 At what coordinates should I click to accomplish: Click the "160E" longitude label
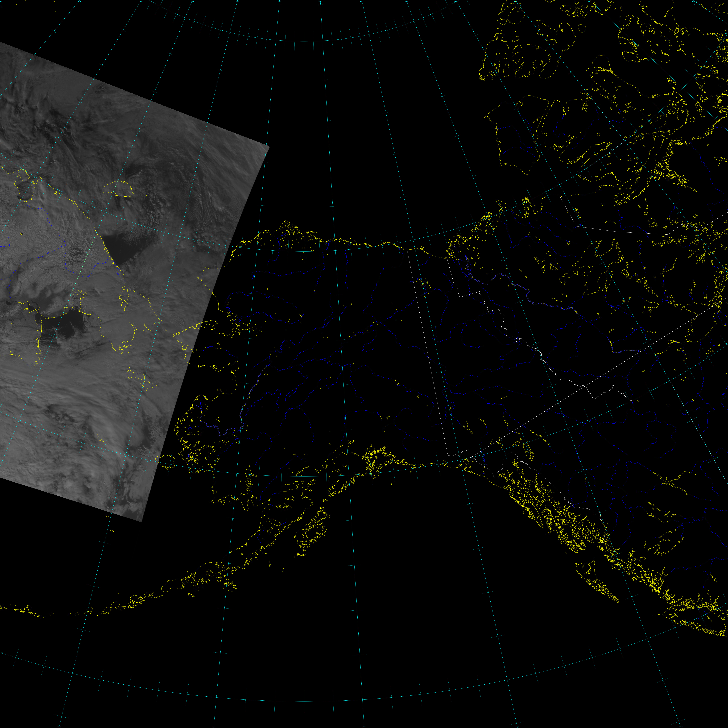click(79, 1)
